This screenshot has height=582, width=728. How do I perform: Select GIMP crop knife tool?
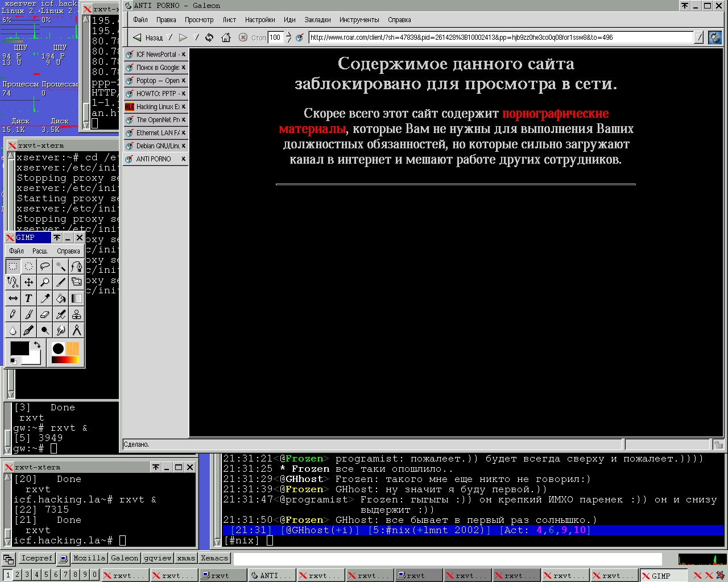click(x=60, y=282)
